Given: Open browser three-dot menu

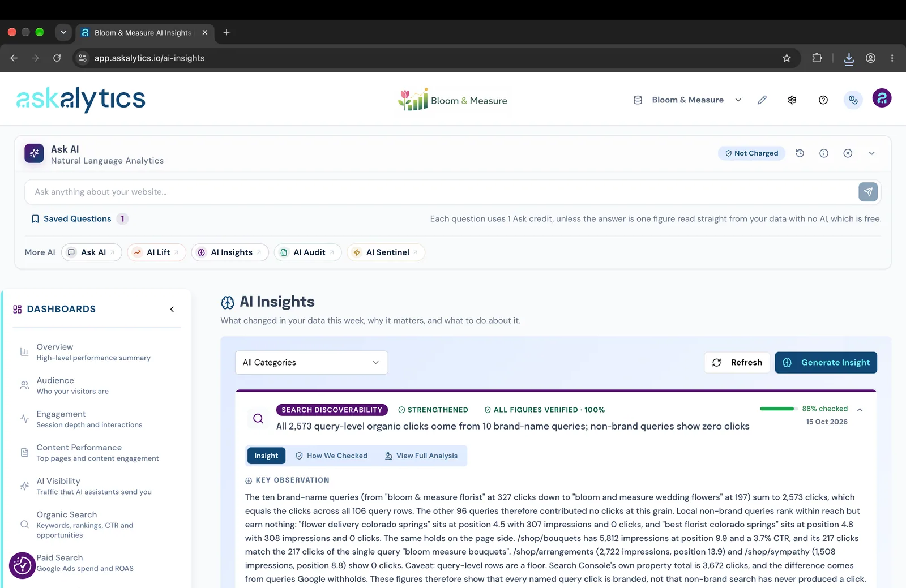Looking at the screenshot, I should 892,58.
